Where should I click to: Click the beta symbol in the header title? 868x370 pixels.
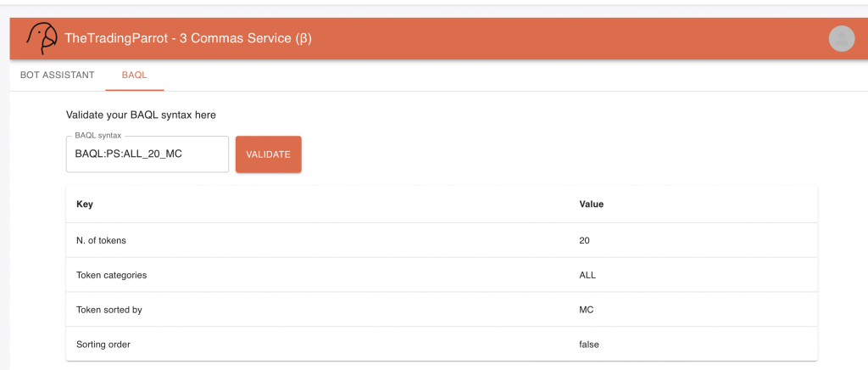(303, 39)
